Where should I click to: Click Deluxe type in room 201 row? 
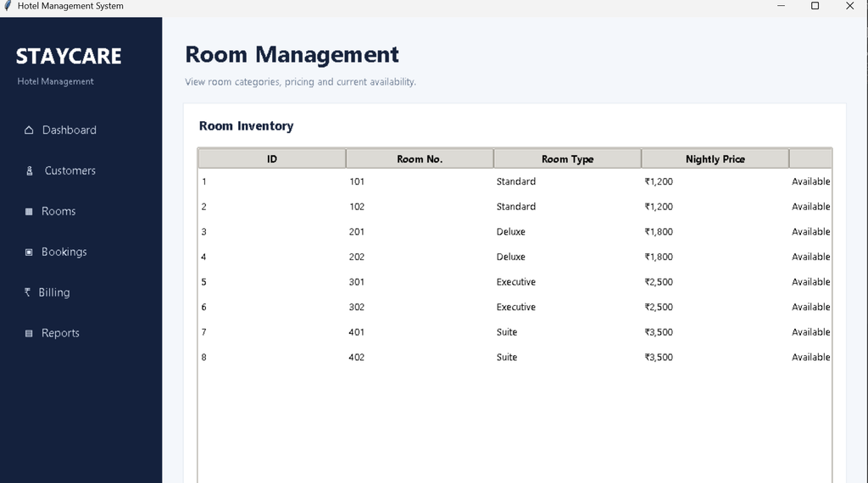coord(511,232)
